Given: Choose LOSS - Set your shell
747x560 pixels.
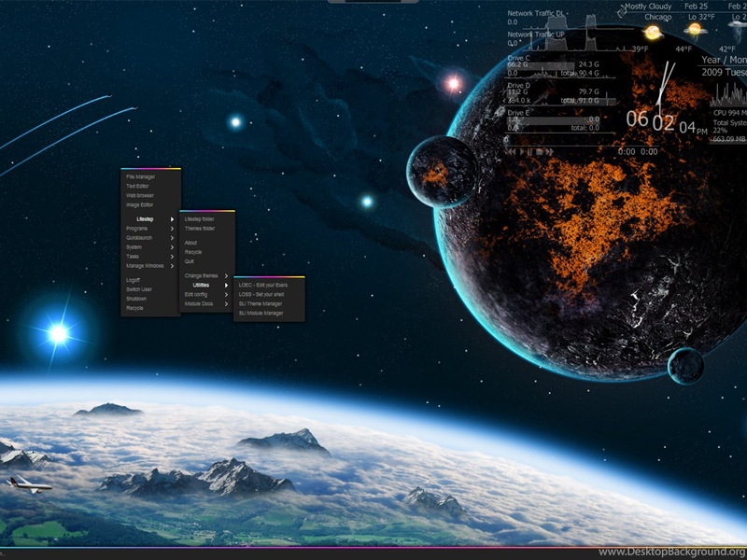Looking at the screenshot, I should click(261, 294).
